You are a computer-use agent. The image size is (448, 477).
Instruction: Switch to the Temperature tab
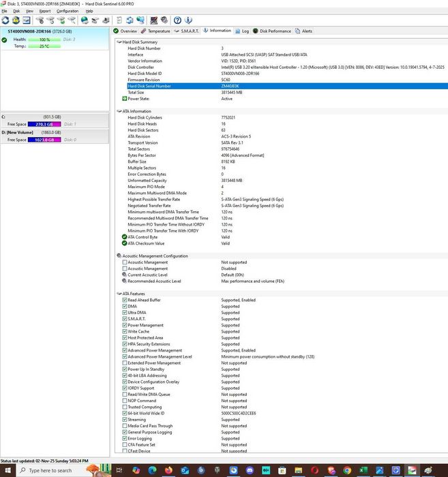155,31
